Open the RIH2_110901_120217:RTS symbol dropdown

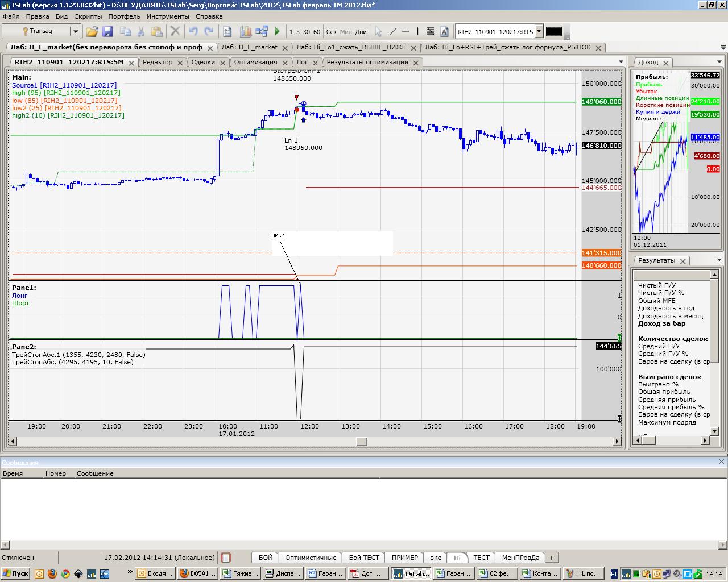[539, 32]
